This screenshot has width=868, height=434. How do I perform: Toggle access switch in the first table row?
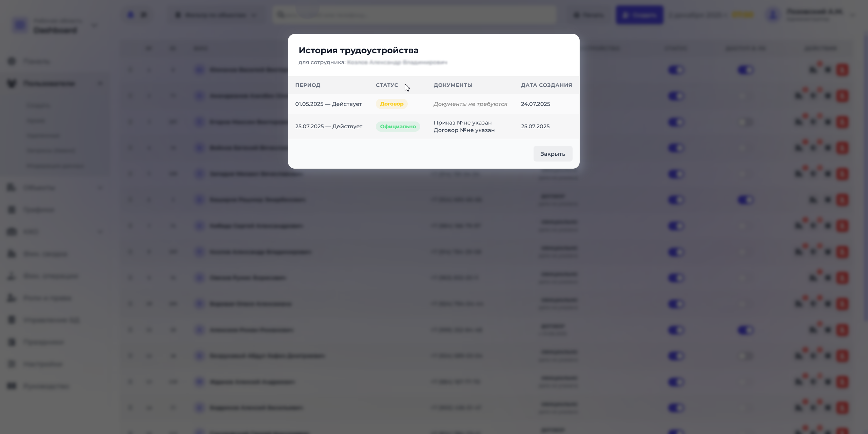(x=745, y=70)
